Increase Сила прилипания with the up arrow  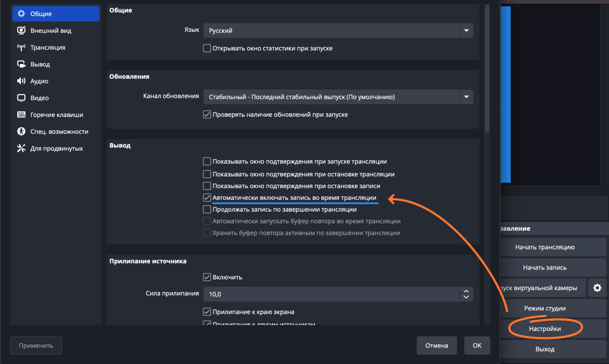tap(466, 291)
